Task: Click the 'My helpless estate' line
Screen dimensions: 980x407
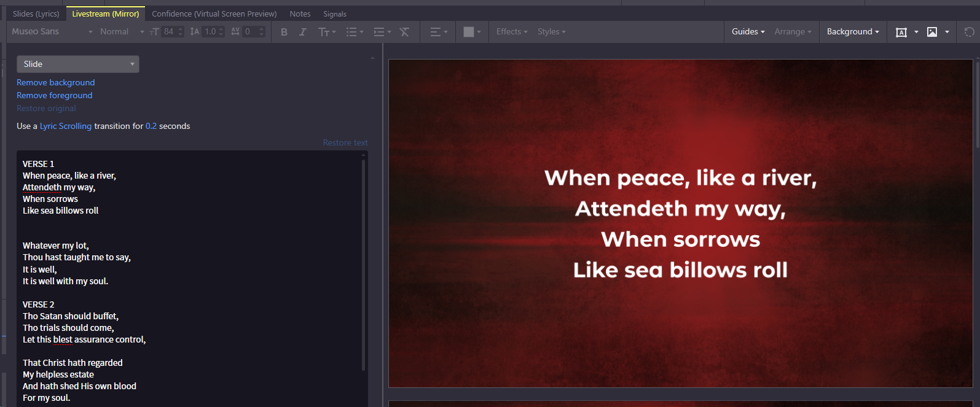Action: 58,374
